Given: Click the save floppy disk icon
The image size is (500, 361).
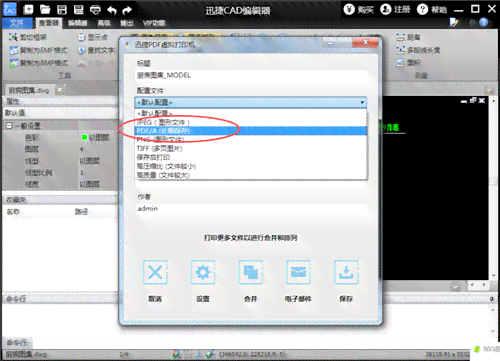Looking at the screenshot, I should tap(62, 10).
